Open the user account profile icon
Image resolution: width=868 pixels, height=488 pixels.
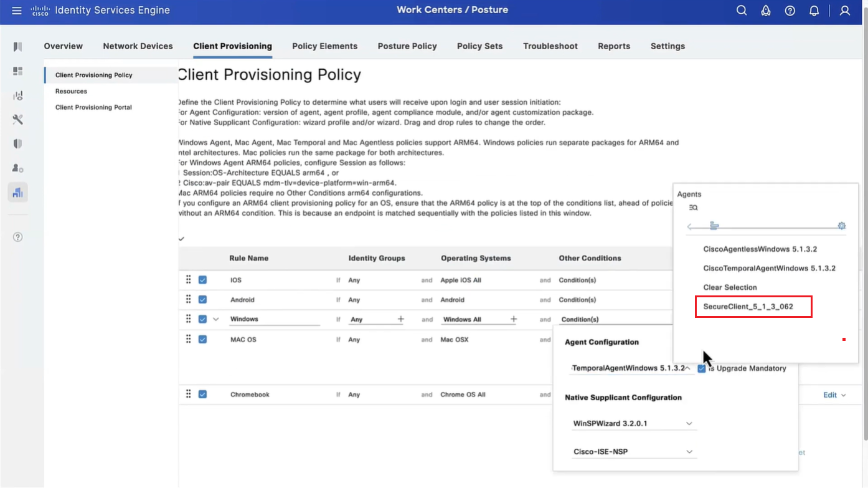pos(844,11)
